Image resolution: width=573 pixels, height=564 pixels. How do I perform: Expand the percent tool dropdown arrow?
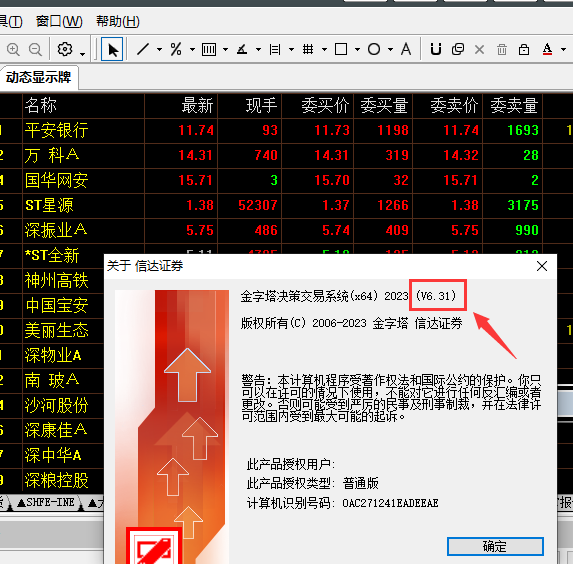tap(192, 49)
